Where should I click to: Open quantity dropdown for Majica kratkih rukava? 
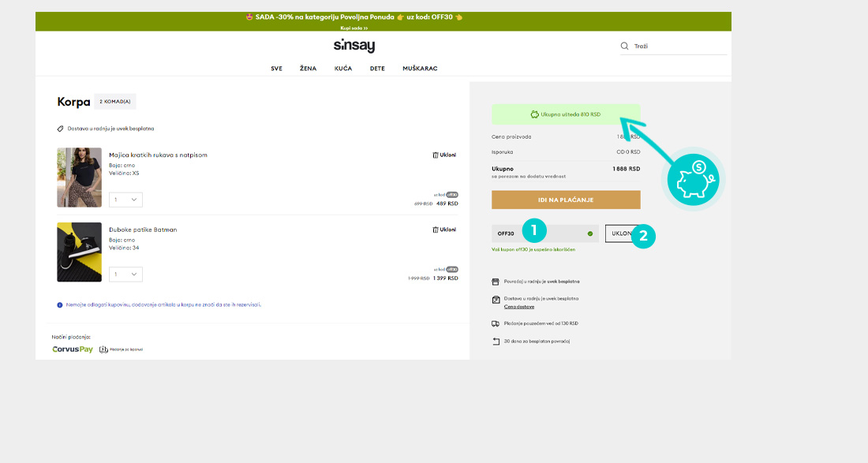pyautogui.click(x=125, y=200)
